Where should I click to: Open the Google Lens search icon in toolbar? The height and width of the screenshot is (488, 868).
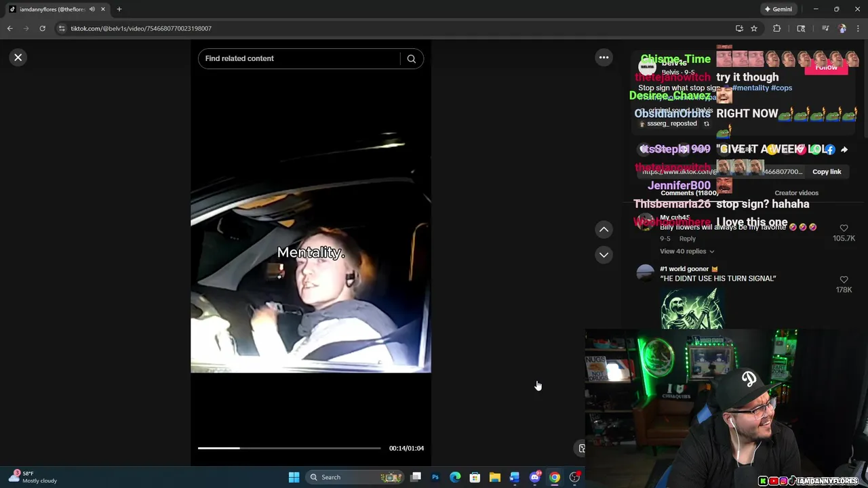click(x=801, y=28)
